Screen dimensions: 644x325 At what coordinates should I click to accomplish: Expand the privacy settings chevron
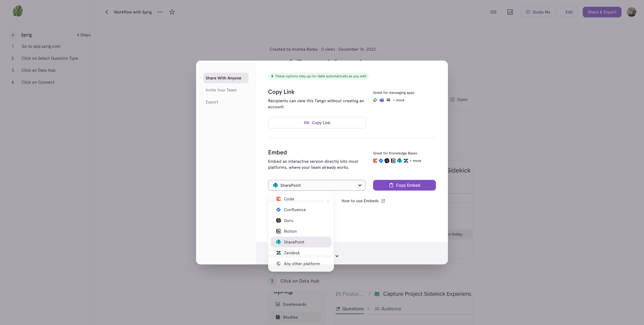(x=337, y=256)
